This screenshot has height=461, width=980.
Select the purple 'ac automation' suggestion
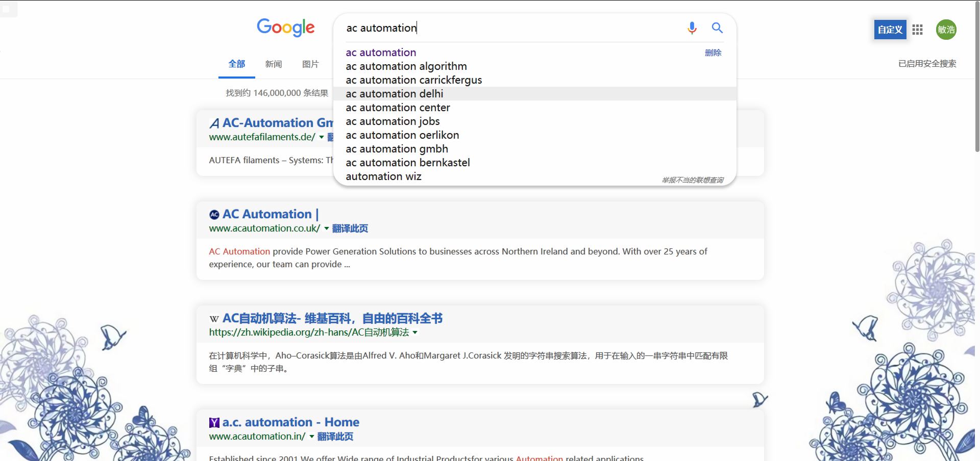pyautogui.click(x=534, y=53)
